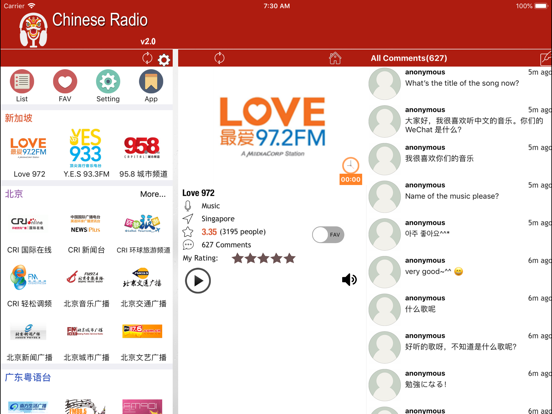Click the Music microphone icon
Image resolution: width=552 pixels, height=414 pixels.
point(188,206)
